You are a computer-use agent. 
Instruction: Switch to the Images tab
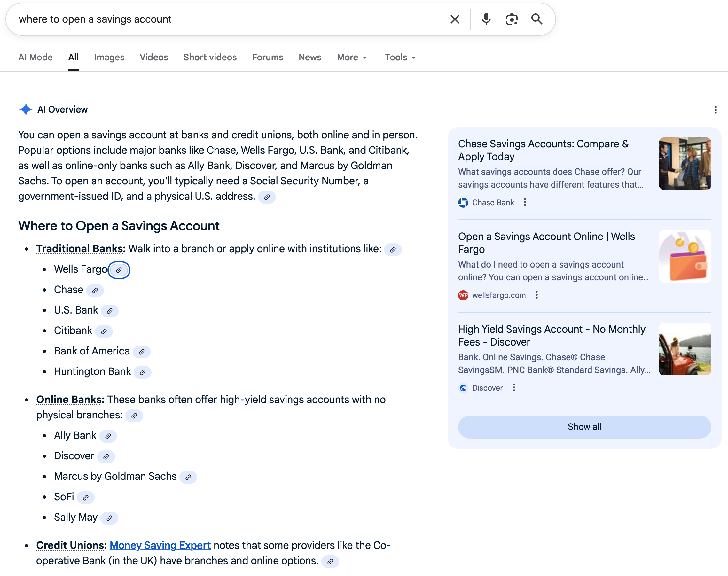109,57
